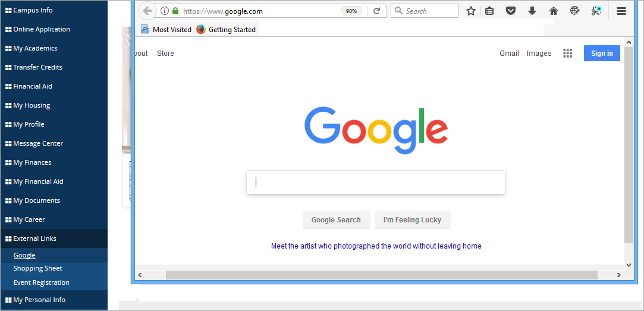Open the My Financial Aid menu item
The height and width of the screenshot is (311, 644).
click(54, 181)
